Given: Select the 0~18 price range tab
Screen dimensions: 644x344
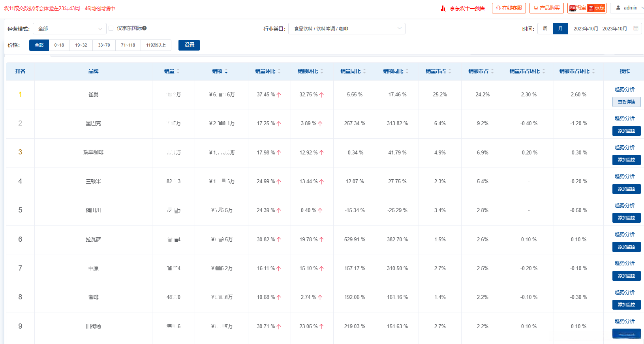Looking at the screenshot, I should pyautogui.click(x=59, y=45).
